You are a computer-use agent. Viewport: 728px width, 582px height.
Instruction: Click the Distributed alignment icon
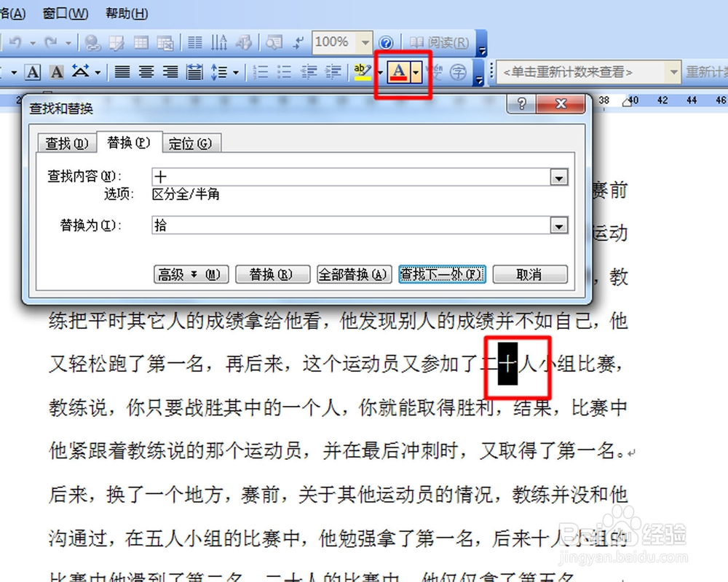[x=194, y=72]
